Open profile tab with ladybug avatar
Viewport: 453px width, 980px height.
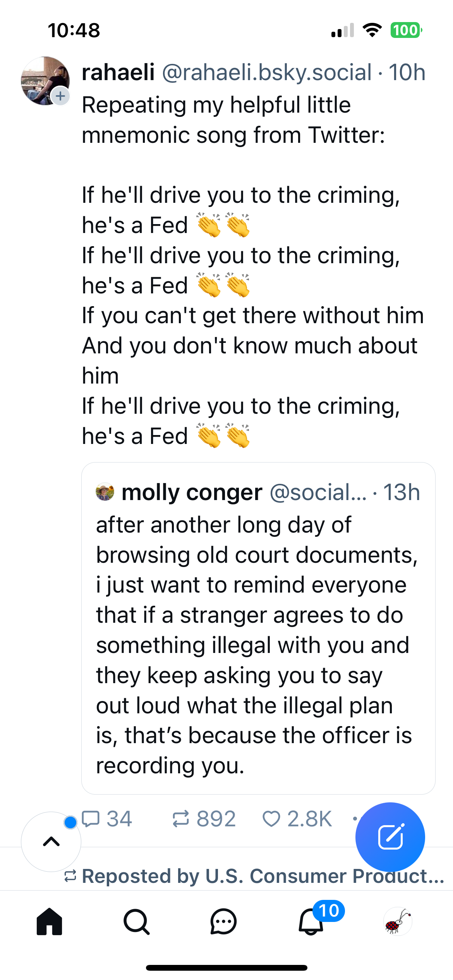[x=398, y=922]
